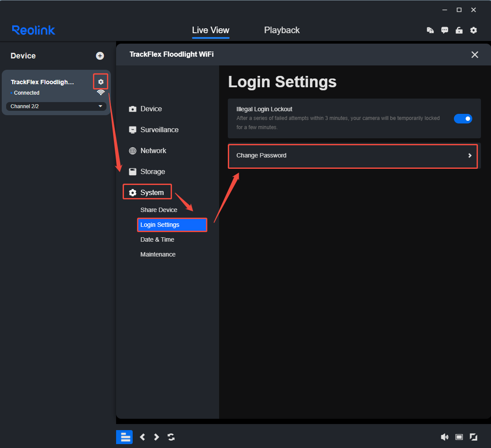Select Maintenance under System

(158, 254)
